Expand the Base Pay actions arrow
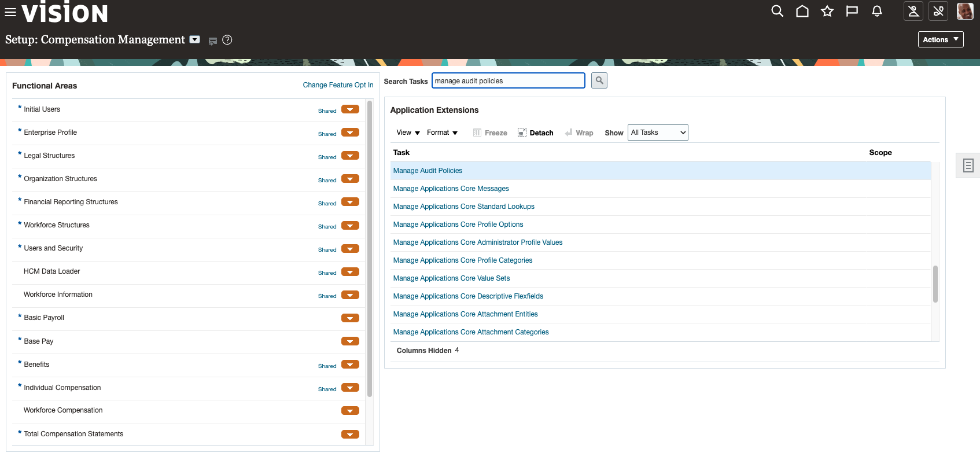This screenshot has width=980, height=460. tap(350, 341)
